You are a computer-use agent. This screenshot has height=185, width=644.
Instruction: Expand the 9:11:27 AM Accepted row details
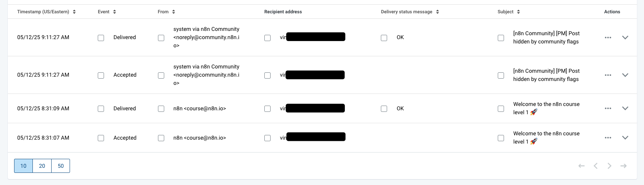[625, 75]
